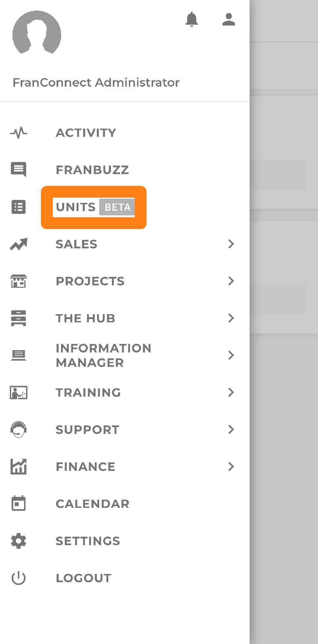Viewport: 318px width, 644px height.
Task: Tap the user account icon
Action: (229, 19)
